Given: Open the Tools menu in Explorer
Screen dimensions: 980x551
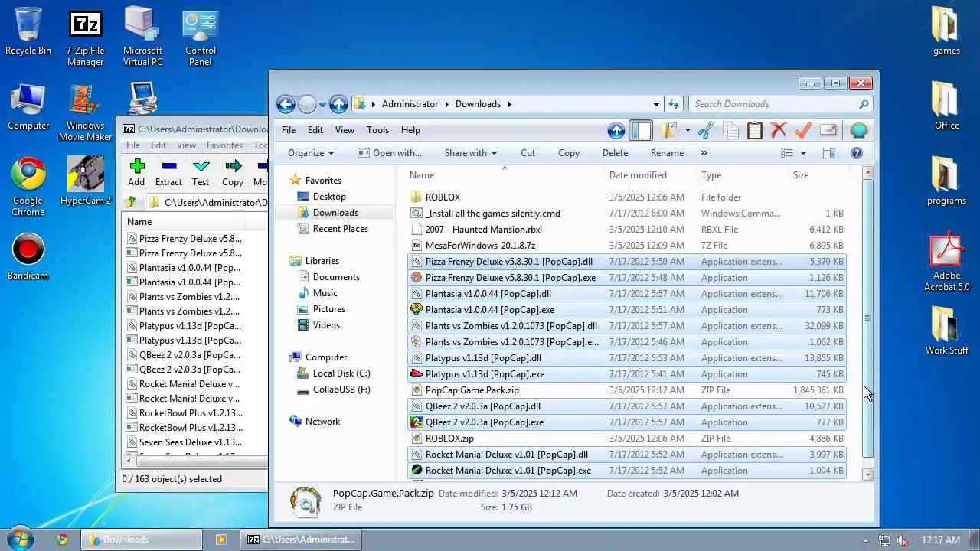Looking at the screenshot, I should [377, 130].
